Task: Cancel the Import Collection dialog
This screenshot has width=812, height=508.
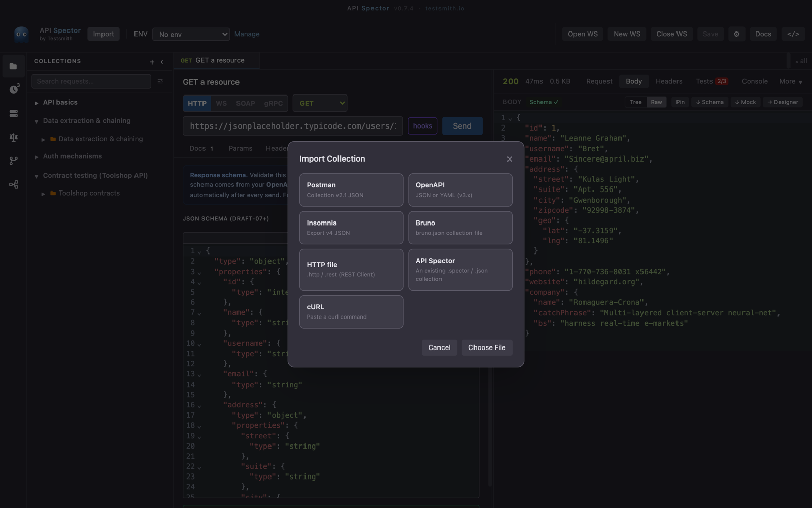Action: 439,347
